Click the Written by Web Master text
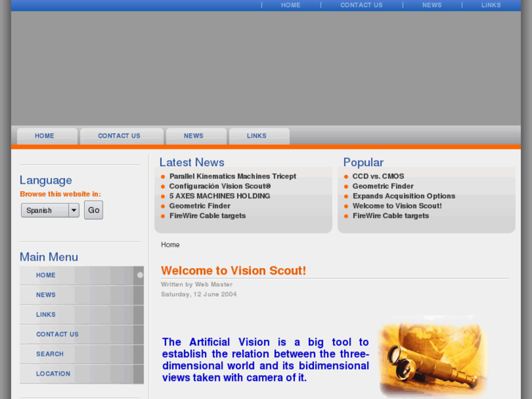The height and width of the screenshot is (399, 532). coord(196,285)
